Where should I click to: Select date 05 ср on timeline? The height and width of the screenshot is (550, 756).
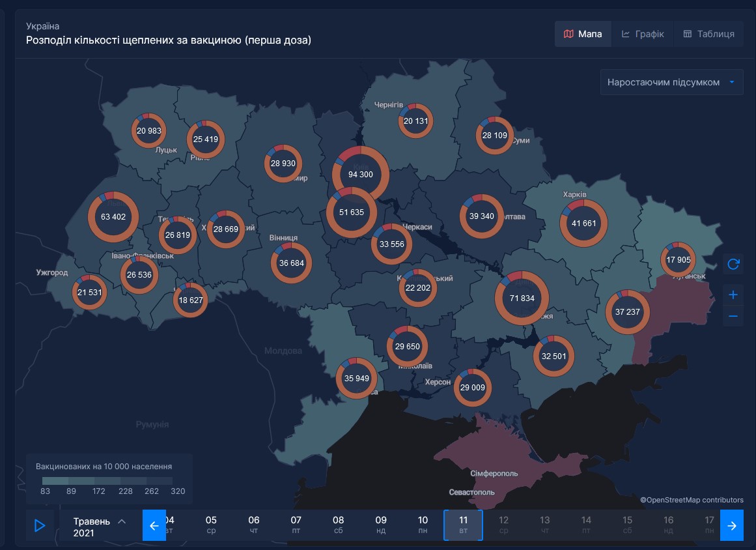point(211,525)
